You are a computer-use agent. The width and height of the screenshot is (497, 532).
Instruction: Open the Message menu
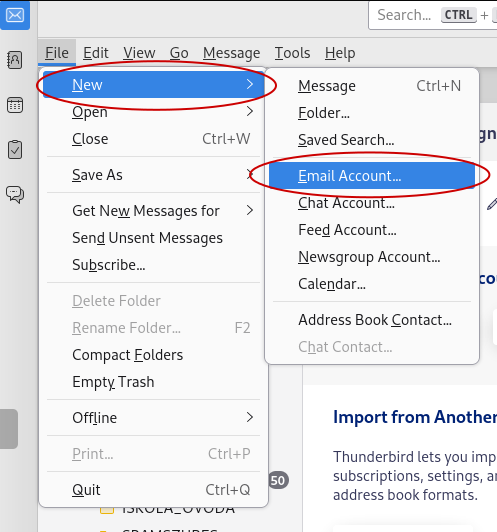pyautogui.click(x=231, y=53)
